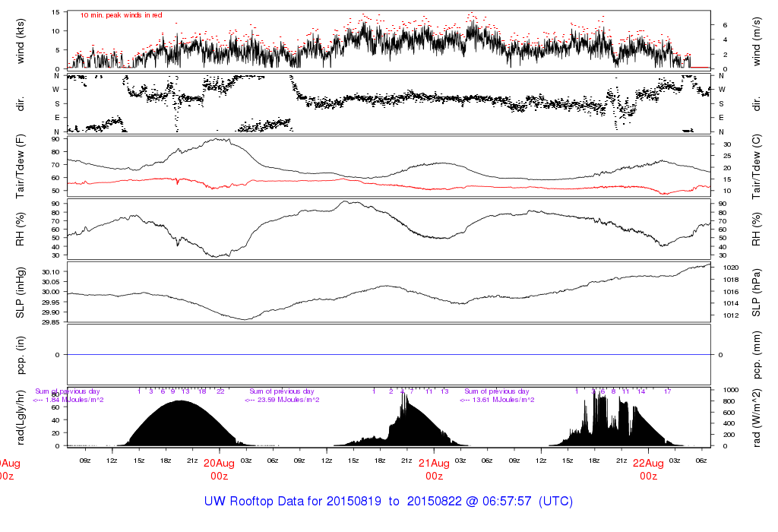Click the '1.84 MJoules/m^2' daily sum text
Screen dimensions: 778x532
tap(74, 400)
